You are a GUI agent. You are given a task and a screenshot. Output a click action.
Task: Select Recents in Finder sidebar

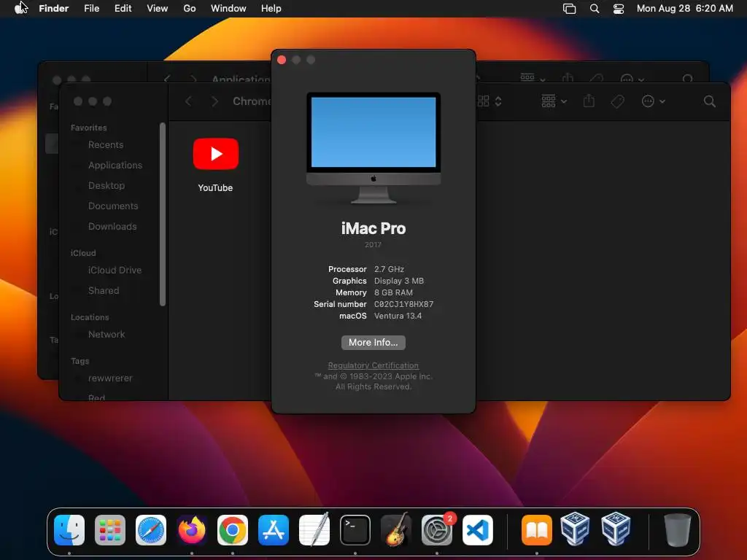[106, 145]
